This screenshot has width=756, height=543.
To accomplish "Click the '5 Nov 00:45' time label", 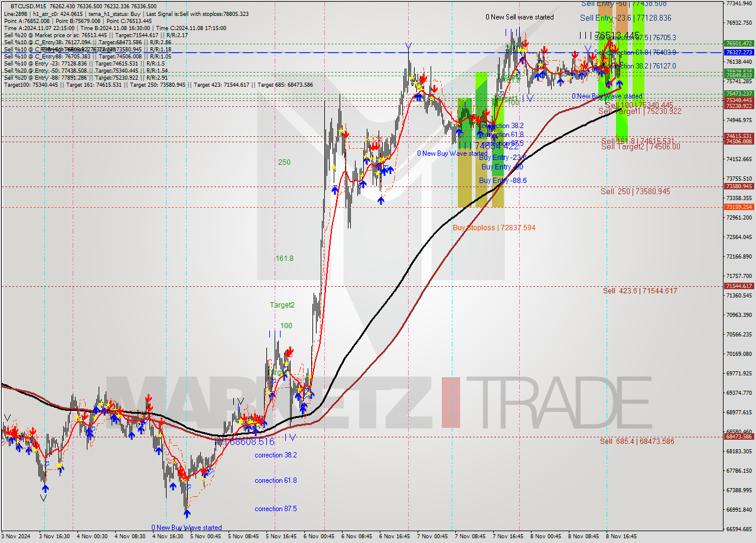I will [x=206, y=537].
